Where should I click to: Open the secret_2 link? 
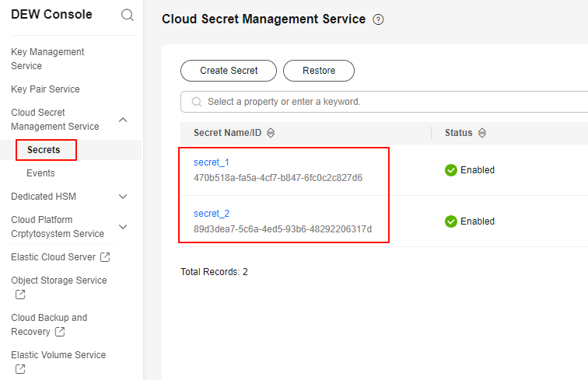(212, 214)
